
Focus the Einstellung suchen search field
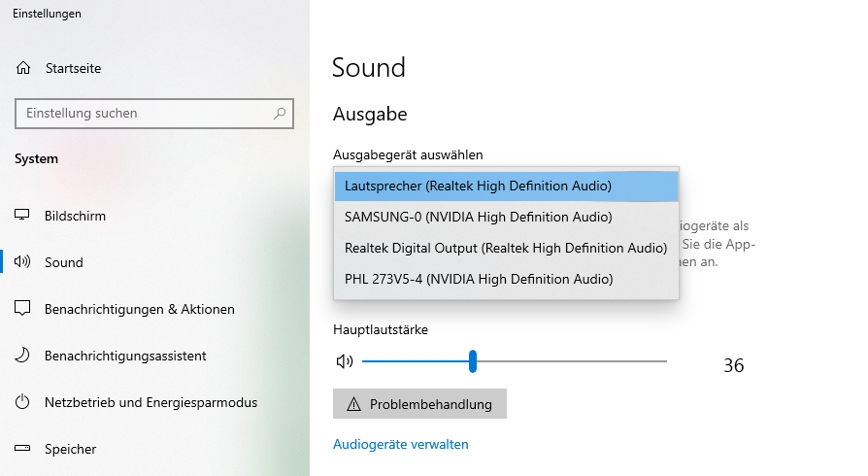point(154,114)
